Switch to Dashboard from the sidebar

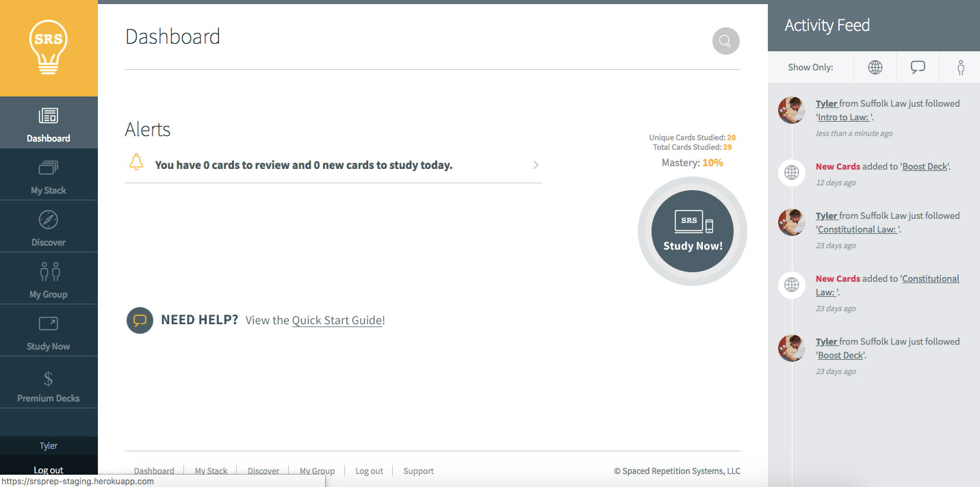coord(49,122)
